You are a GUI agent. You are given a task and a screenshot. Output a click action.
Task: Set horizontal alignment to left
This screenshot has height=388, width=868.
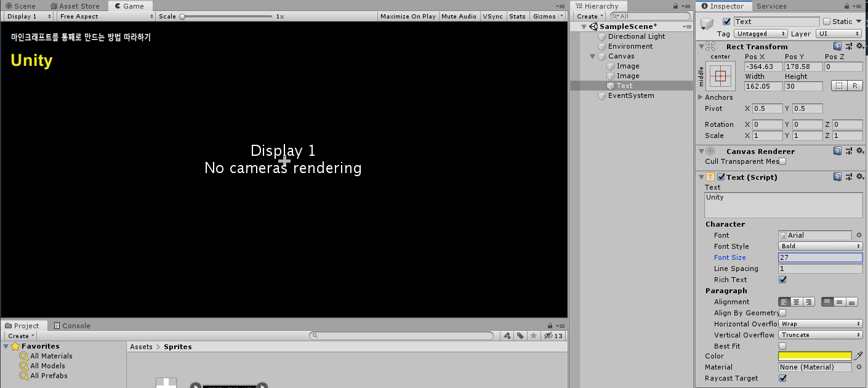784,302
